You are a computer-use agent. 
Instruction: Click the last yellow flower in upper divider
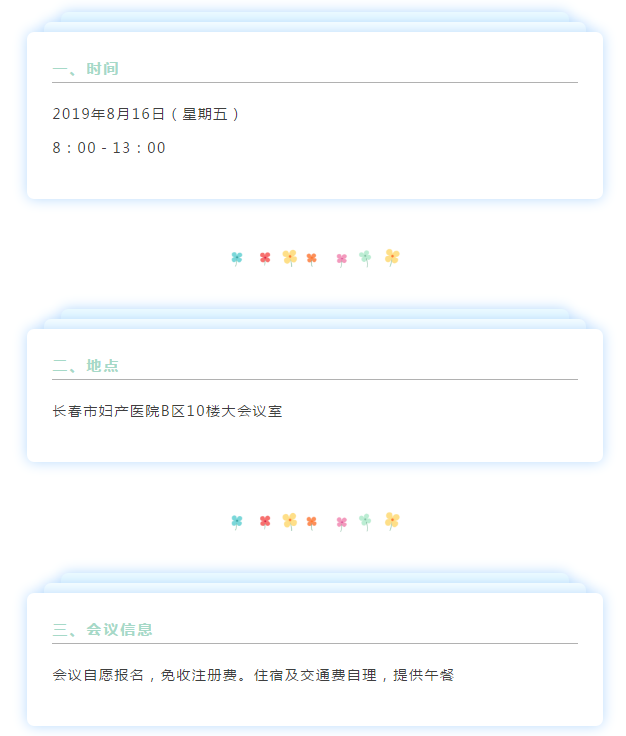tap(392, 257)
